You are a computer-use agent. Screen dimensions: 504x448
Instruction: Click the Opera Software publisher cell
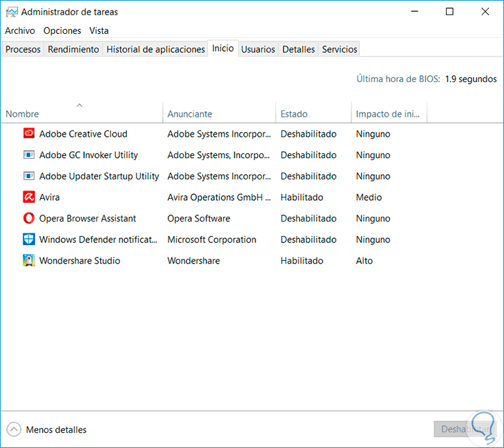pos(199,218)
